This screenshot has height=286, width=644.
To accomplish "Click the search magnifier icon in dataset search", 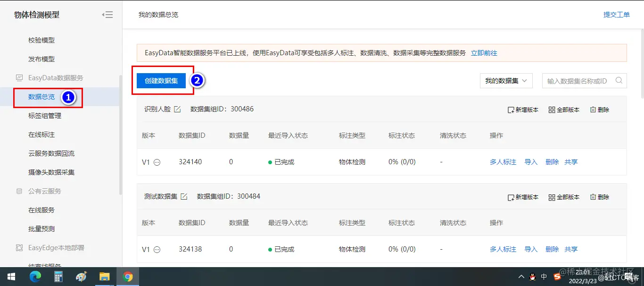I will point(618,80).
